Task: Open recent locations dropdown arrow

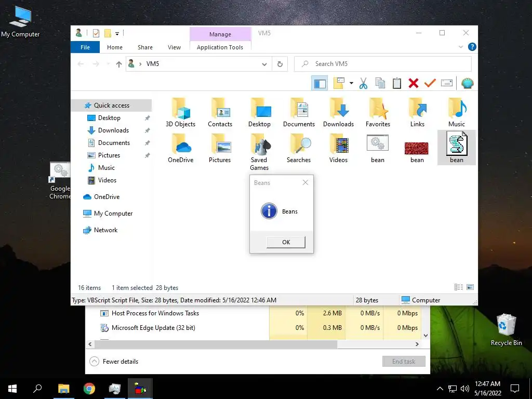Action: click(108, 64)
